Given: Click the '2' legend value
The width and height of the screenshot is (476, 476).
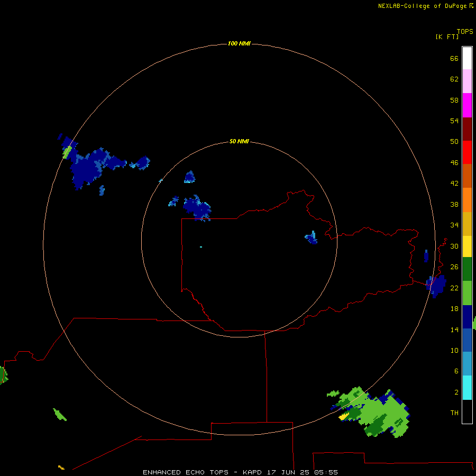Looking at the screenshot, I should 456,392.
